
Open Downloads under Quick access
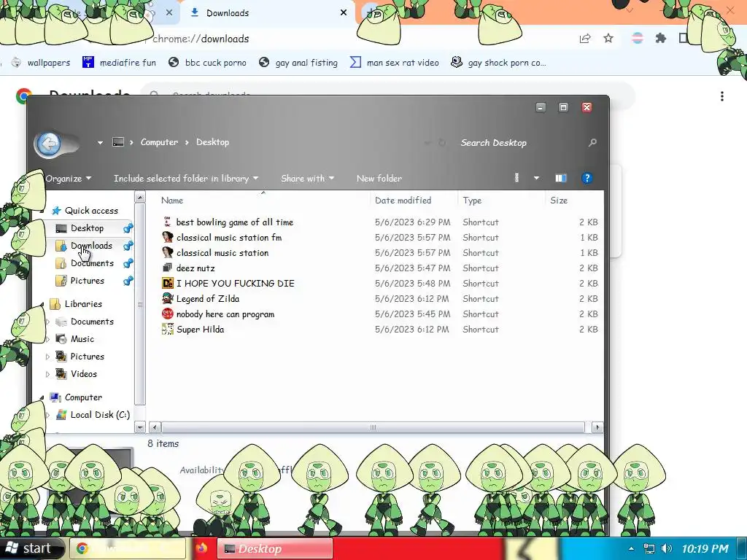pos(91,246)
